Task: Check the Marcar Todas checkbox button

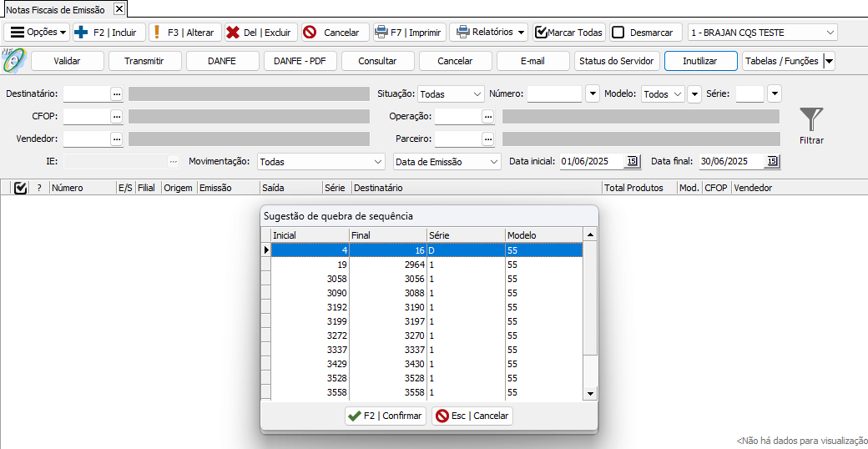Action: tap(568, 33)
